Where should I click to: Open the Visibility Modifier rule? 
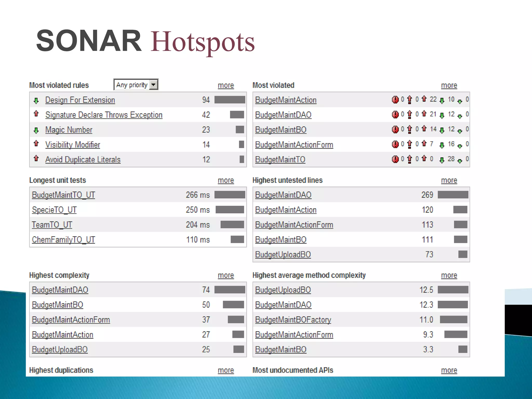73,144
